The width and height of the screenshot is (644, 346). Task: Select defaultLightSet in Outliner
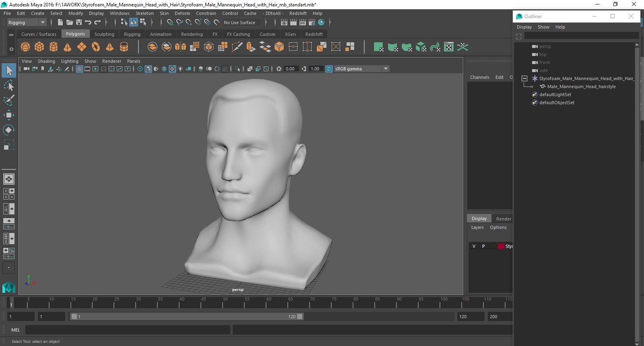pos(555,95)
